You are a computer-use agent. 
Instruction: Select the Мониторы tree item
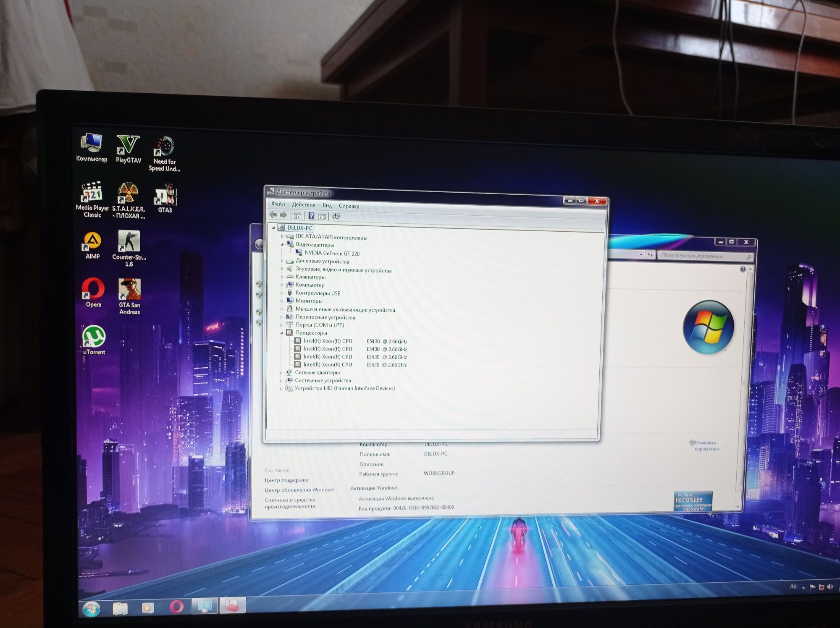click(x=309, y=301)
